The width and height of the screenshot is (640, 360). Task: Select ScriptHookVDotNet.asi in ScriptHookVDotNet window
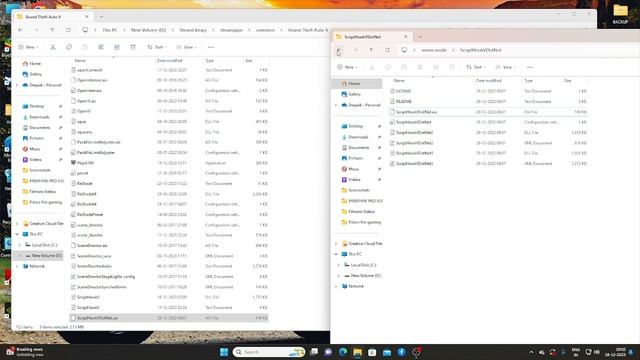[488, 112]
